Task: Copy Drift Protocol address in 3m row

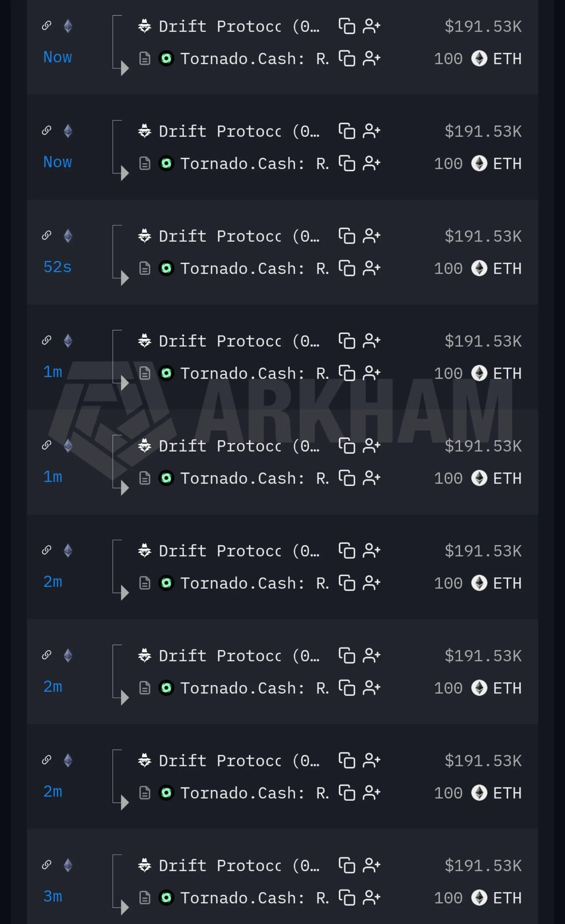Action: (347, 865)
